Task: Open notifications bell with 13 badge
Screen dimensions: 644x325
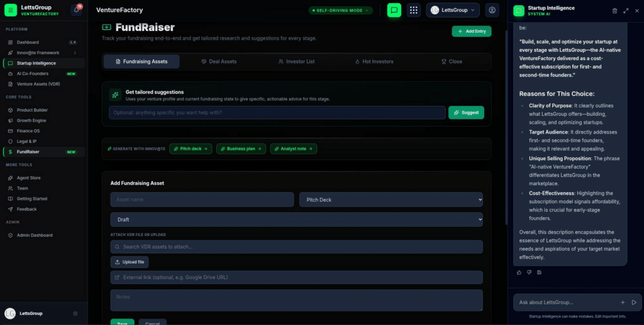Action: tap(76, 10)
